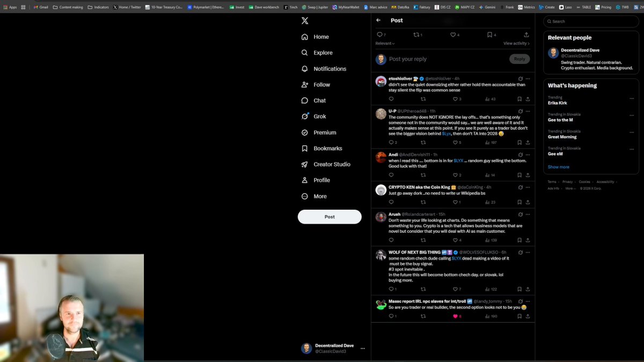Click the white Post button

coord(330,217)
